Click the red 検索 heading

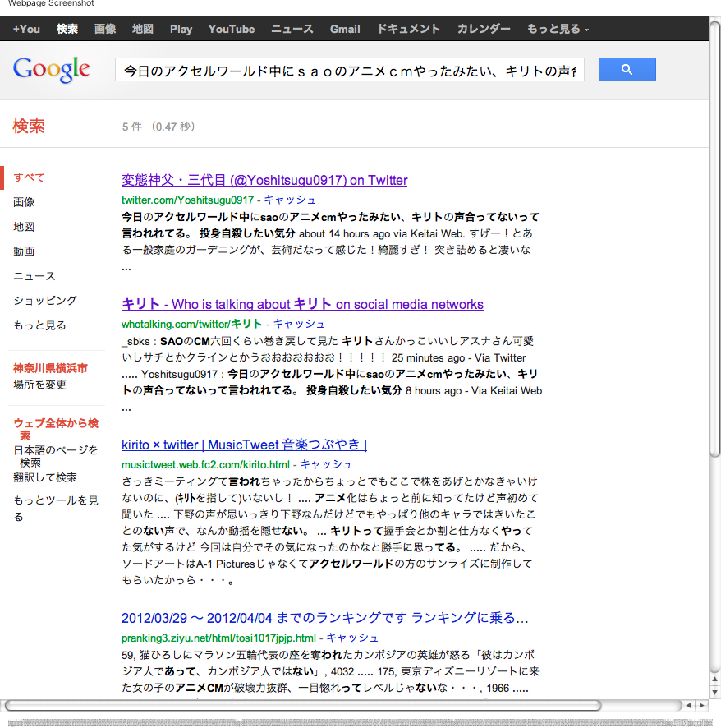29,127
